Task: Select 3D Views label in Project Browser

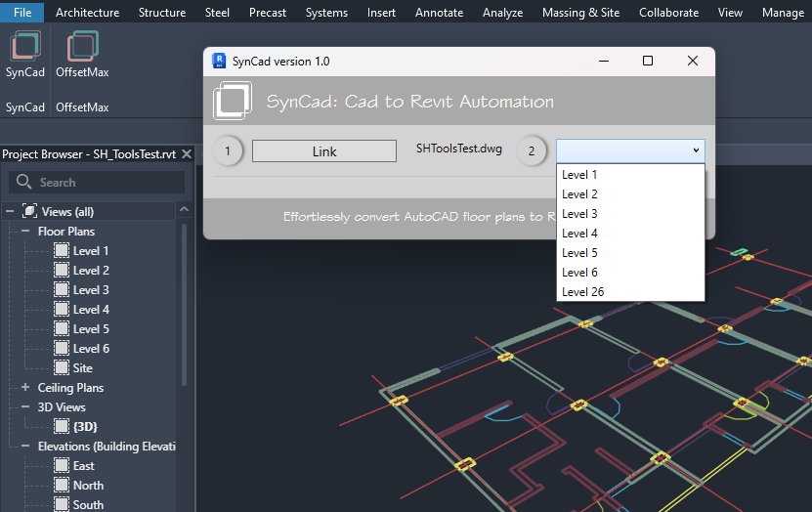Action: [62, 406]
